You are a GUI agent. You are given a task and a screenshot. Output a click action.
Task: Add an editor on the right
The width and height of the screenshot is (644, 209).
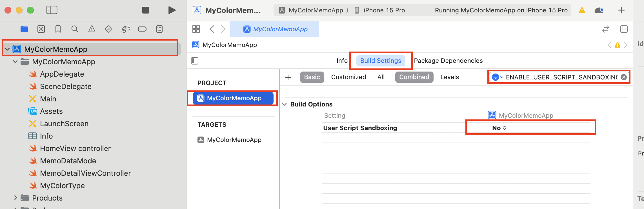pos(624,29)
